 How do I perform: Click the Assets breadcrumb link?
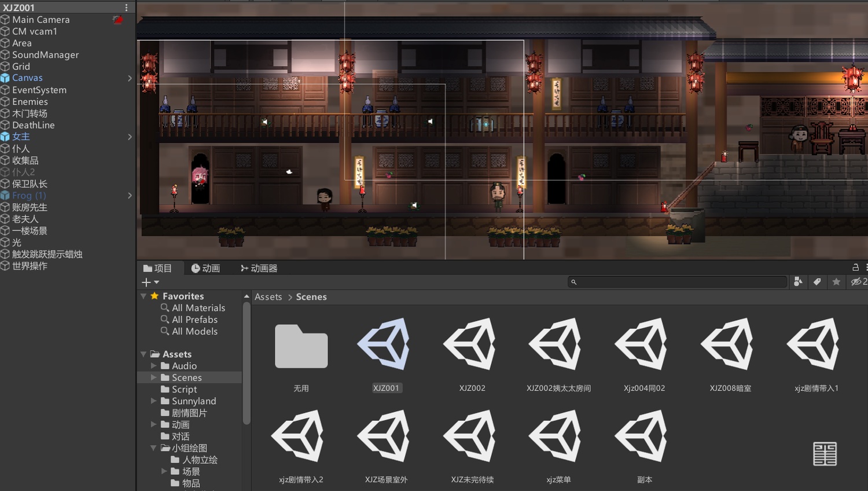(268, 297)
